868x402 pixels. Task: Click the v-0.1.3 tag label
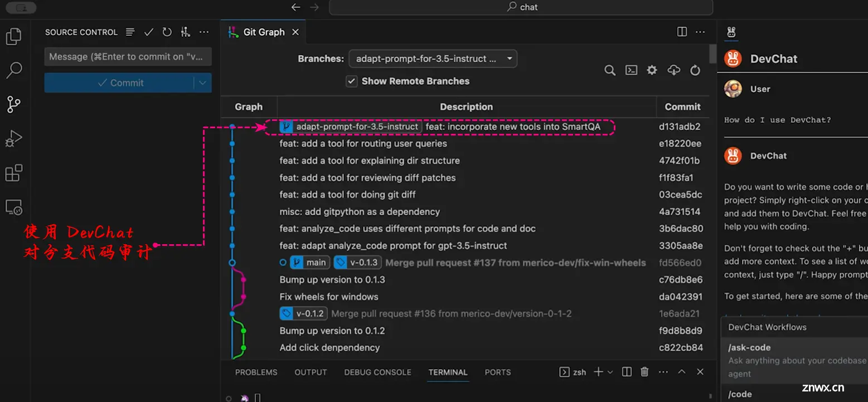357,263
